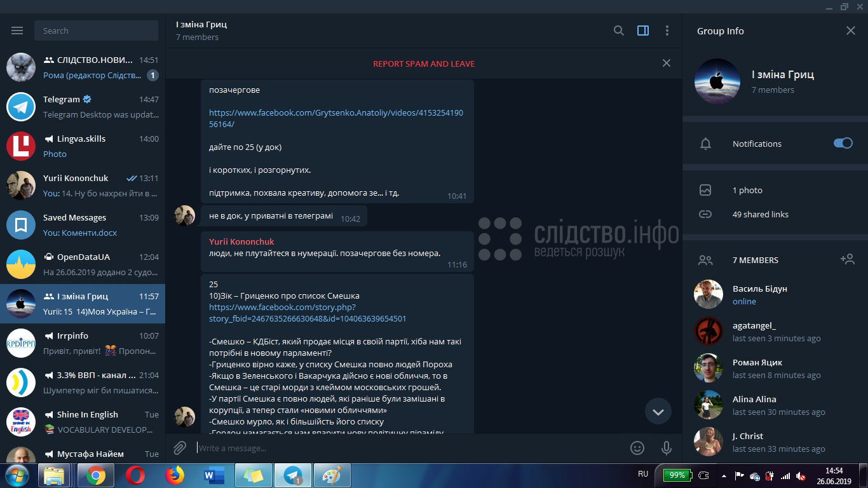Screen dimensions: 868x488
Task: Open the Grytsenko Facebook video link
Action: click(x=336, y=118)
